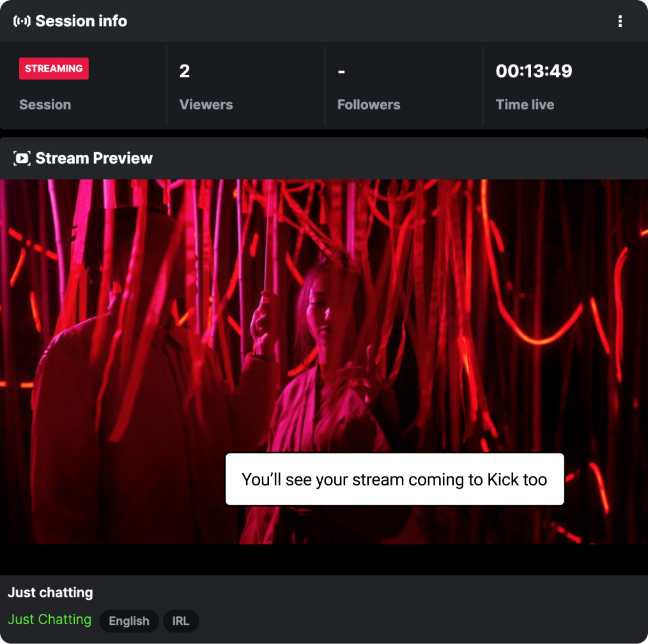Click the Session label under the badge

coord(45,105)
